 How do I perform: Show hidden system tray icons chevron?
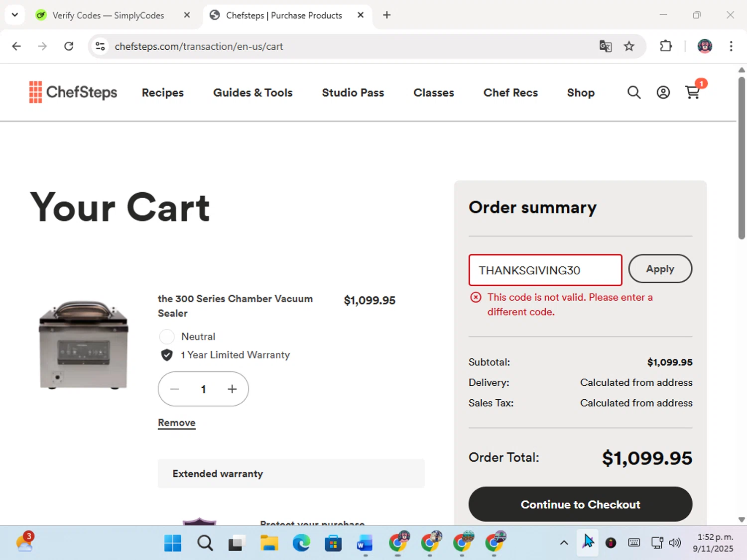[564, 543]
